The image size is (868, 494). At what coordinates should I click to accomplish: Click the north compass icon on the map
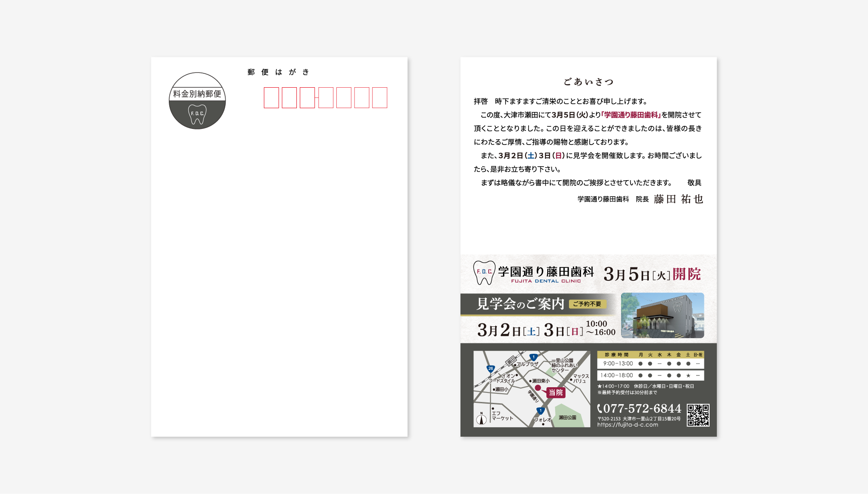[x=481, y=418]
